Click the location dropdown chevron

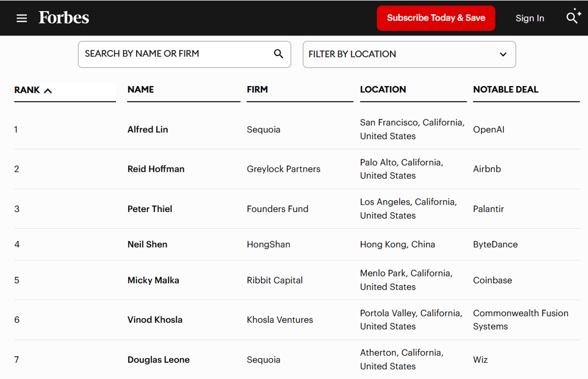pyautogui.click(x=503, y=54)
